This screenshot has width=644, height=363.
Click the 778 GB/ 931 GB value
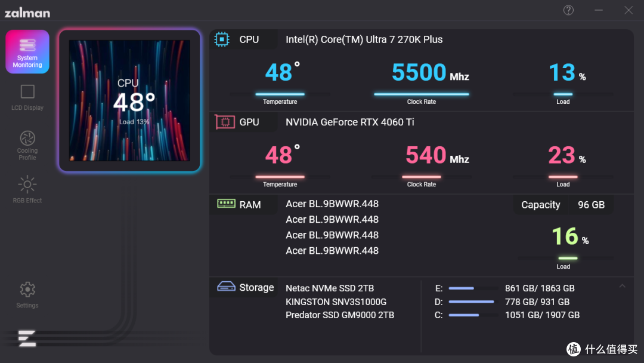537,302
